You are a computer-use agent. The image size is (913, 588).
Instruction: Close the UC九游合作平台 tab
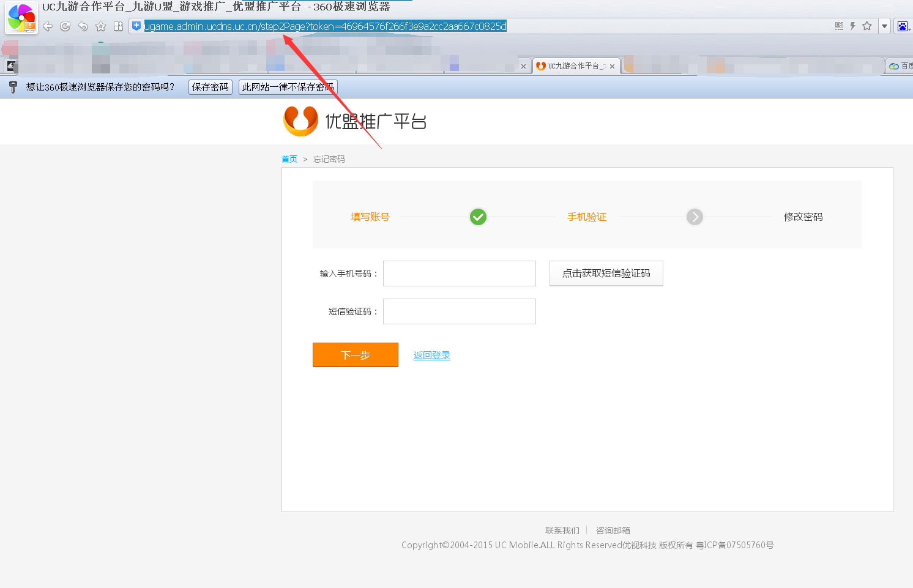point(612,66)
